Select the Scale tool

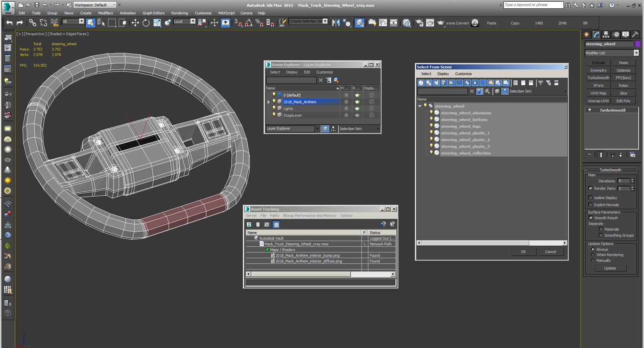click(157, 23)
